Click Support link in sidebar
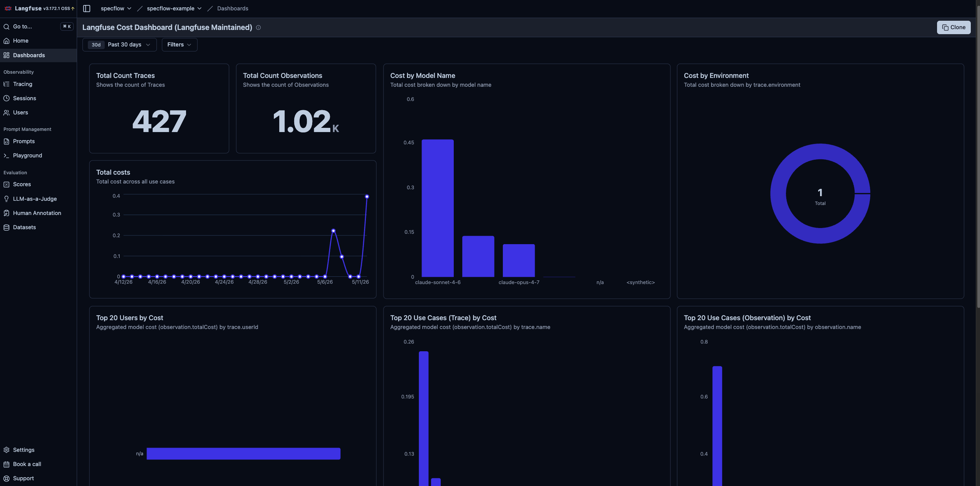Viewport: 980px width, 486px height. pyautogui.click(x=38, y=478)
